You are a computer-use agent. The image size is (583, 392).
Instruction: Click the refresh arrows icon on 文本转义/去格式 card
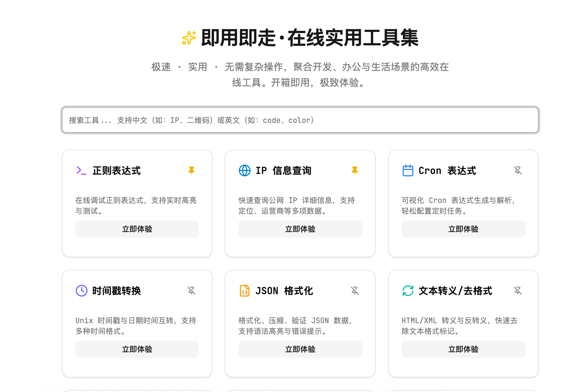point(408,291)
